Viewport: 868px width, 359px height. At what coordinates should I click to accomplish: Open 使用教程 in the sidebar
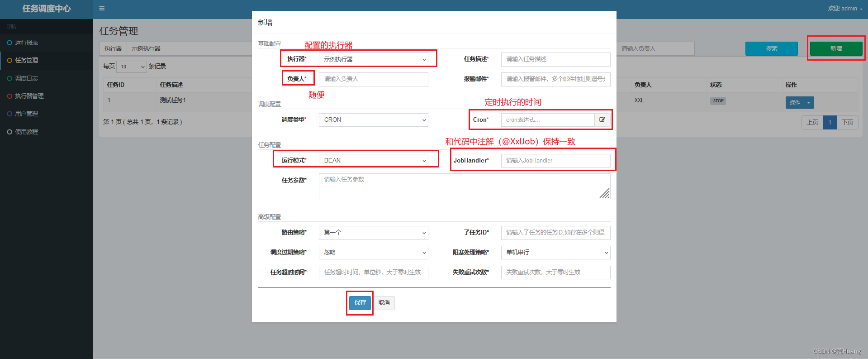(x=47, y=132)
